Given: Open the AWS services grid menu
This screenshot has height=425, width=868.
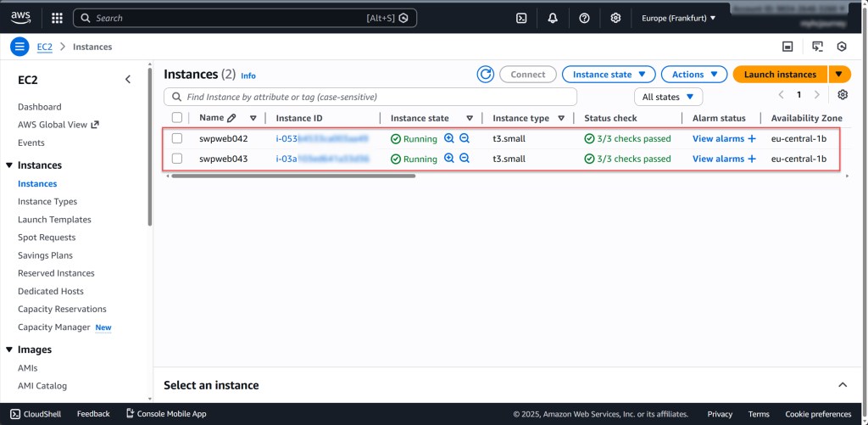Looking at the screenshot, I should [x=57, y=18].
